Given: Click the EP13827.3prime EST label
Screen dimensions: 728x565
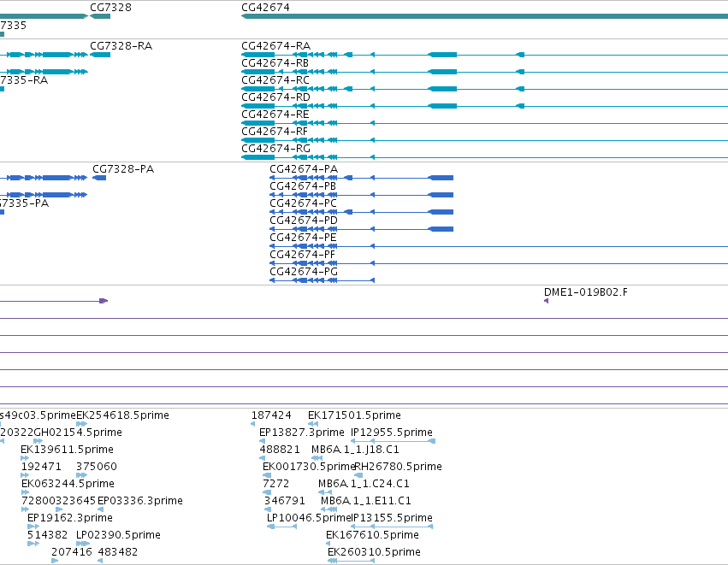Looking at the screenshot, I should coord(302,433).
